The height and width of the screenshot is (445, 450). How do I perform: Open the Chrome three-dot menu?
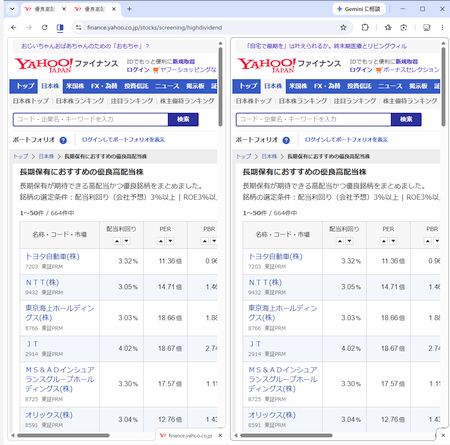[442, 27]
